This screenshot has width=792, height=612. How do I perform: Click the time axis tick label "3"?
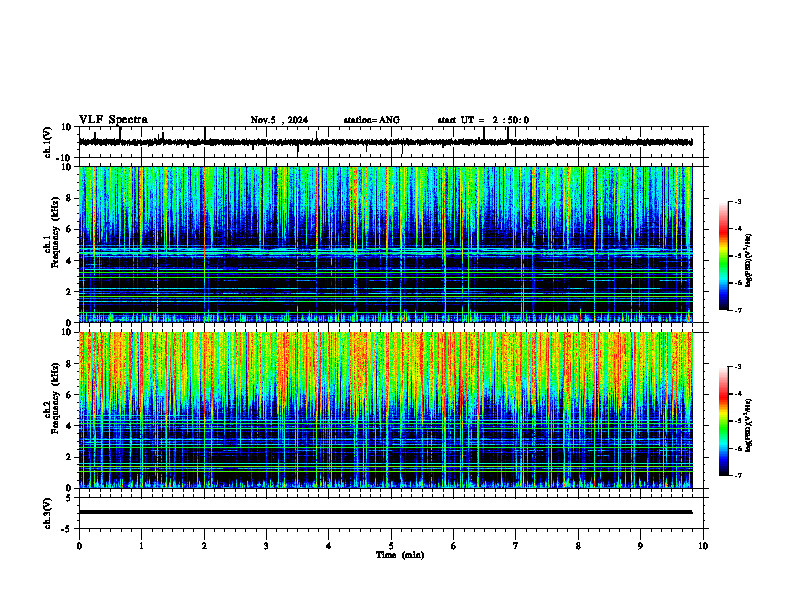click(266, 546)
